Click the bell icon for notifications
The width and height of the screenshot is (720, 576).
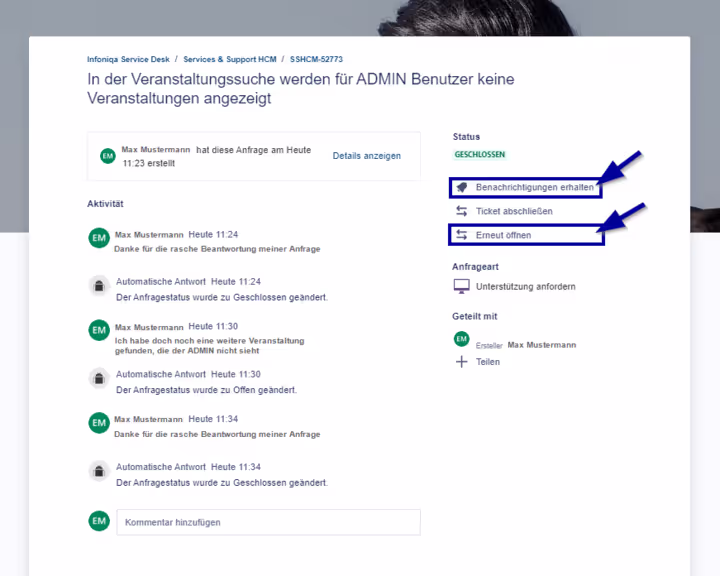coord(462,187)
